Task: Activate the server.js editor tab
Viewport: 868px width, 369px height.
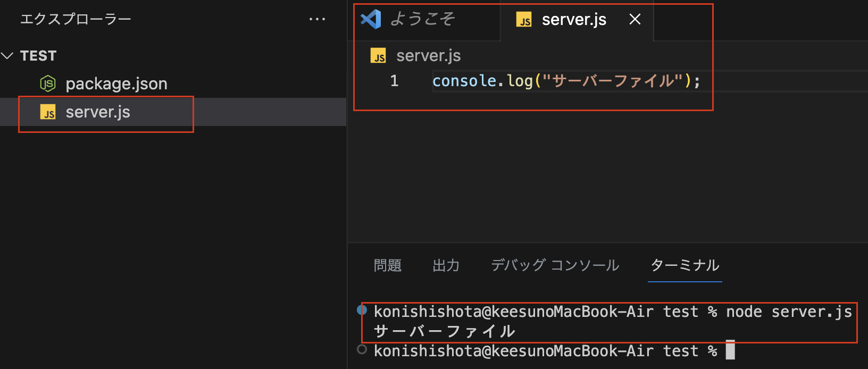Action: tap(577, 20)
